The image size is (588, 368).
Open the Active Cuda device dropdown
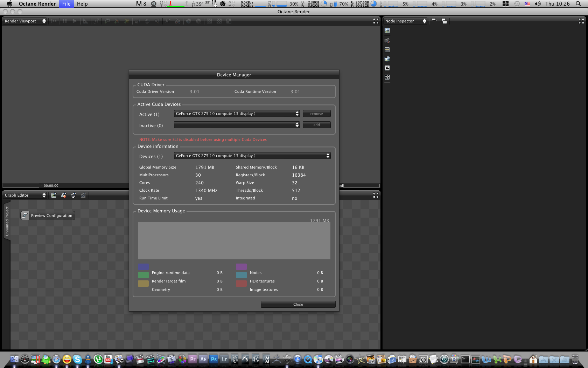(237, 114)
